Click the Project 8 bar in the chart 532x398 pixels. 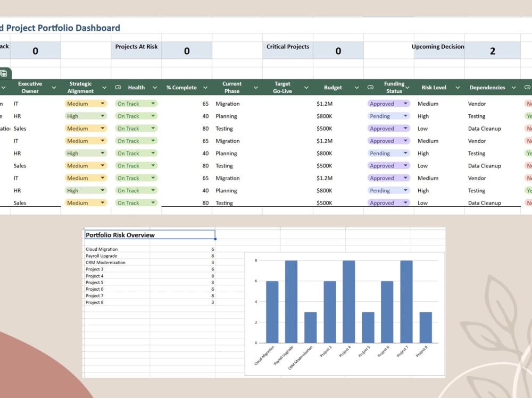(426, 327)
